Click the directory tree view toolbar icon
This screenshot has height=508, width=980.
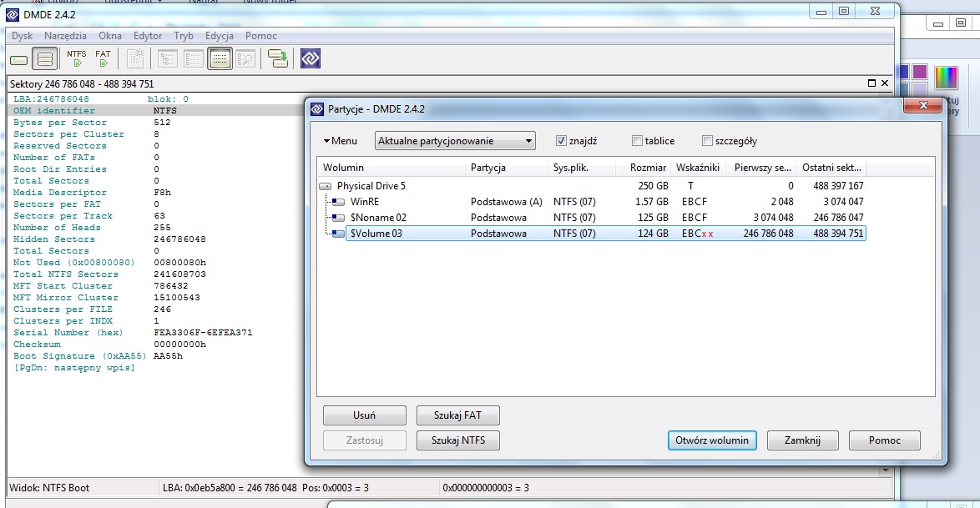(168, 59)
